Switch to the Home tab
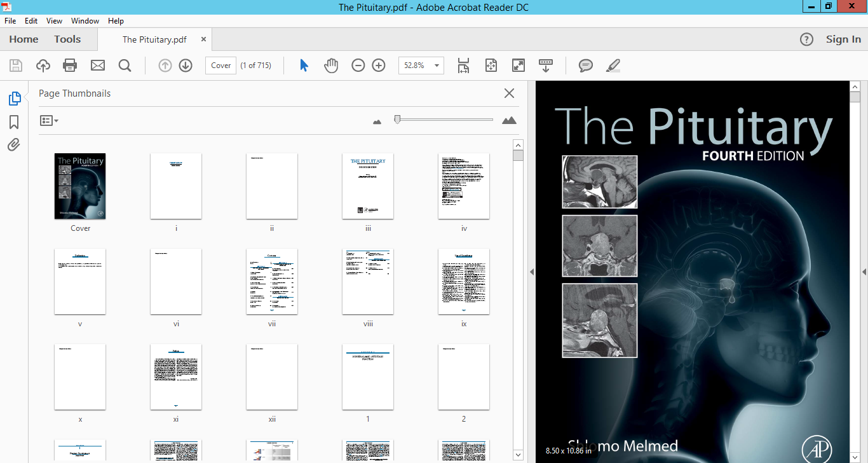This screenshot has height=463, width=868. coord(24,39)
